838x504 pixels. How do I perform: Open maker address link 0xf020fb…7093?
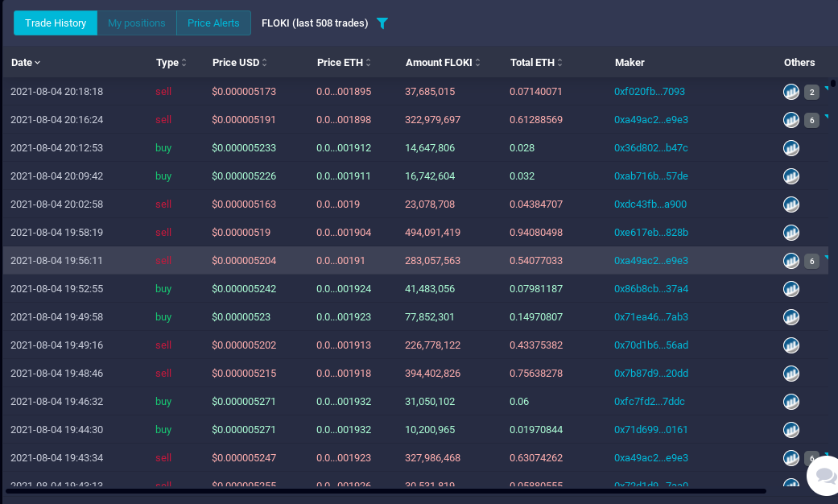click(651, 92)
